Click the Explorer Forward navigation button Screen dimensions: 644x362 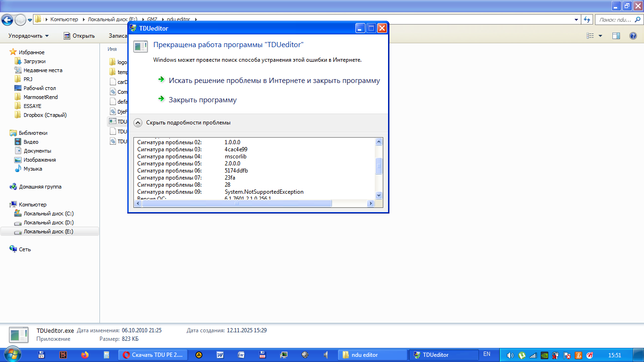(x=21, y=20)
